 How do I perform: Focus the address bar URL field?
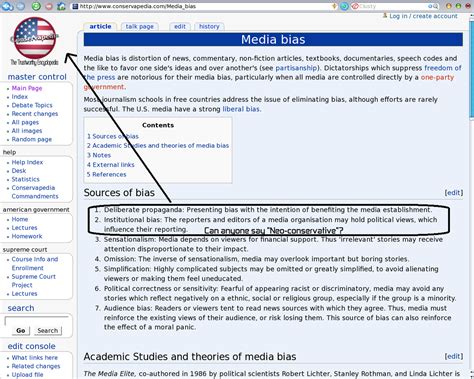tap(205, 6)
